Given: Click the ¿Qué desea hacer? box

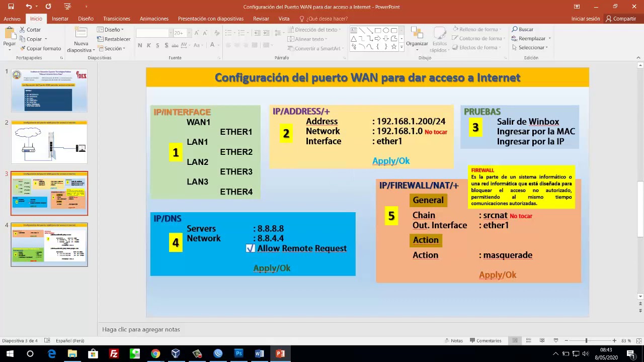Looking at the screenshot, I should tap(324, 19).
